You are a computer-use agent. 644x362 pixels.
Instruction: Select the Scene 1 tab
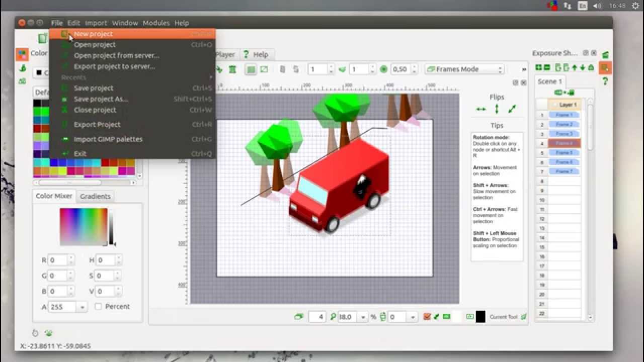[x=550, y=81]
